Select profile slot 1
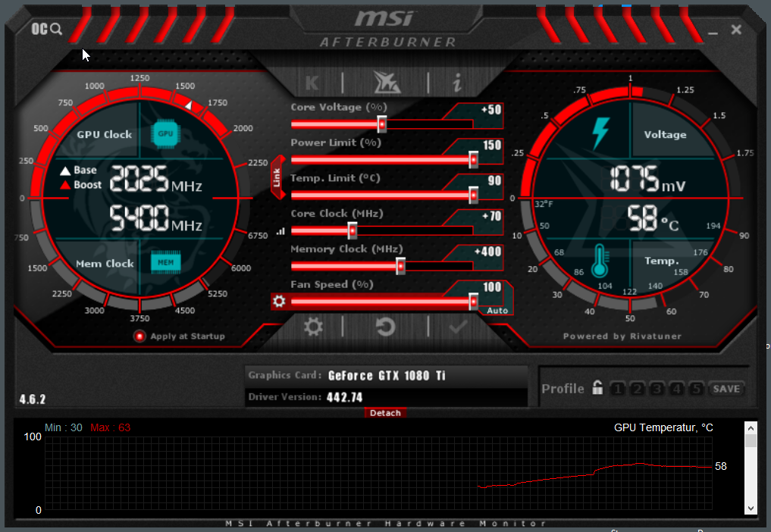The width and height of the screenshot is (771, 532). [618, 388]
